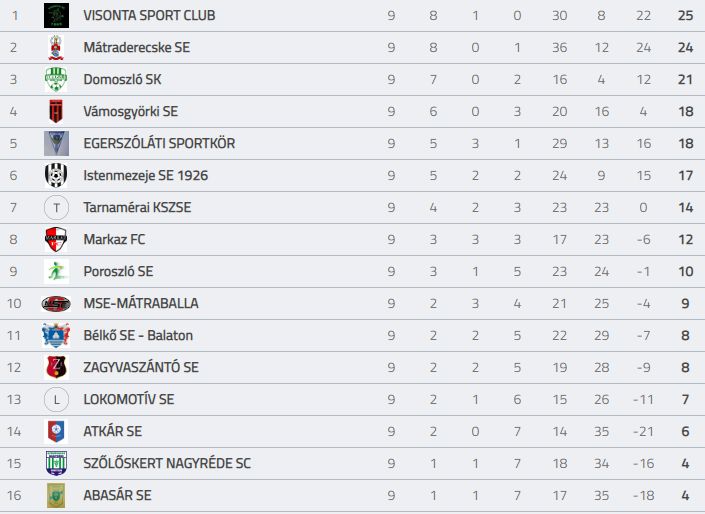
Task: Select the Markaz FC shield logo
Action: pyautogui.click(x=56, y=239)
